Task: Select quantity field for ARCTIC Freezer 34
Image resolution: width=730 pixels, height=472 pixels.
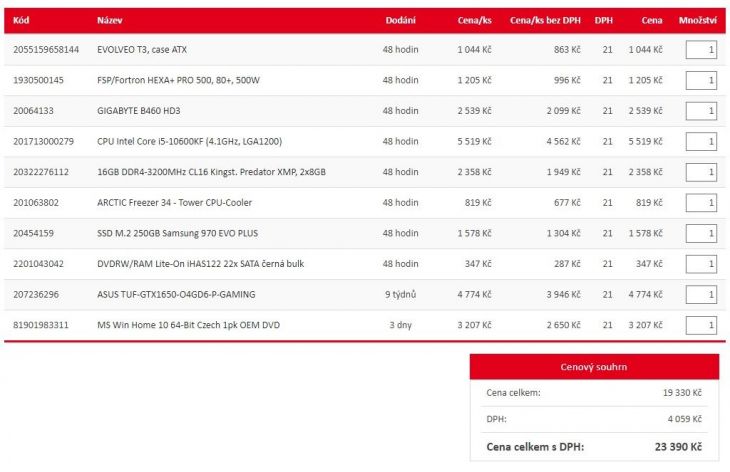Action: pyautogui.click(x=701, y=203)
